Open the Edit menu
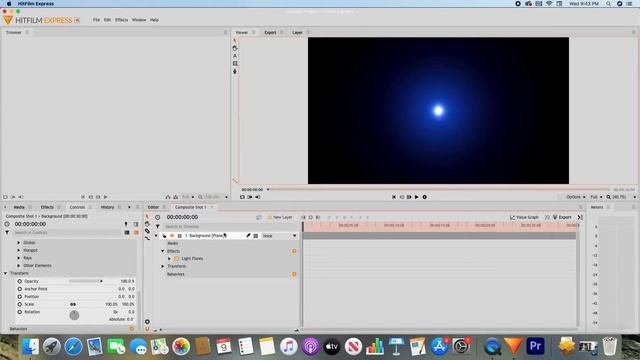 tap(107, 20)
